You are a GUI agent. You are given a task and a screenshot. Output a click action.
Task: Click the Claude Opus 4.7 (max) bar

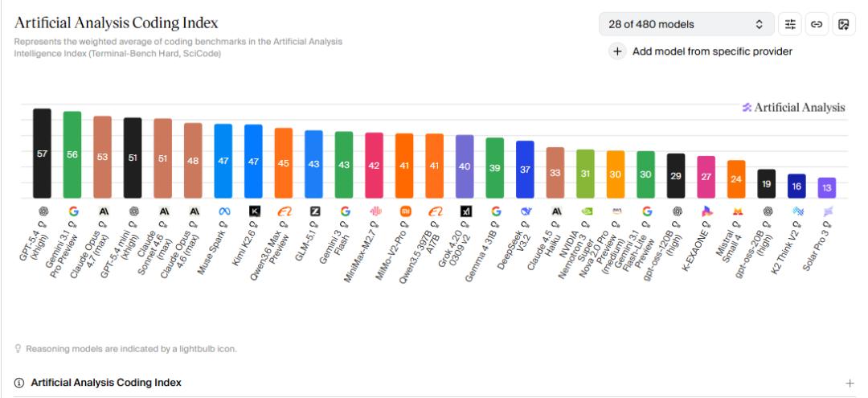(x=102, y=157)
